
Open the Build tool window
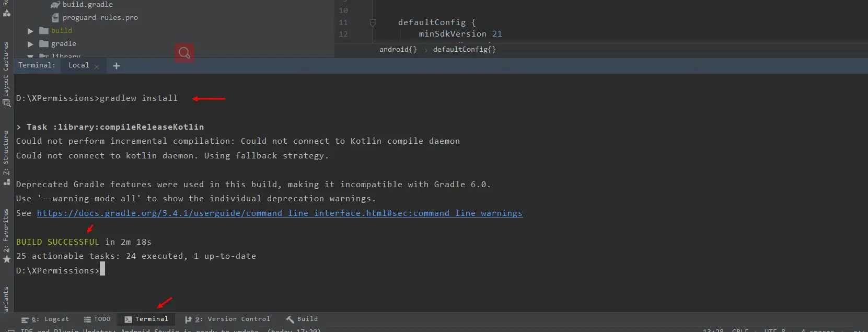click(302, 319)
